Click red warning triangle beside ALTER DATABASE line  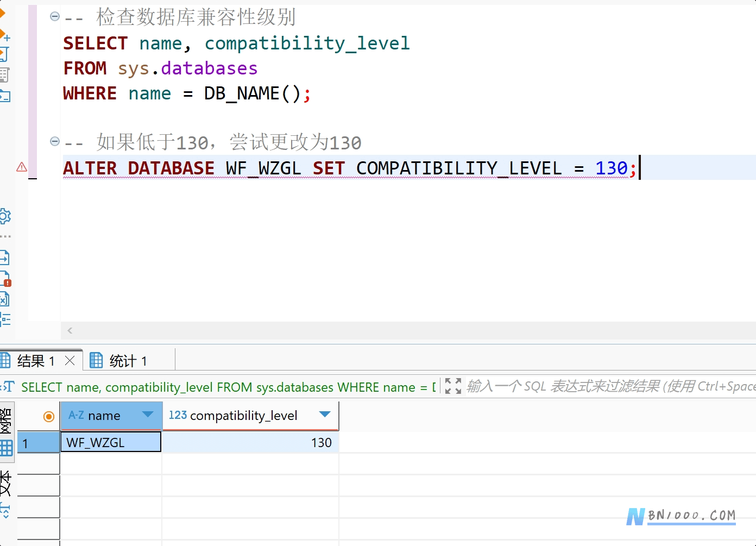22,167
